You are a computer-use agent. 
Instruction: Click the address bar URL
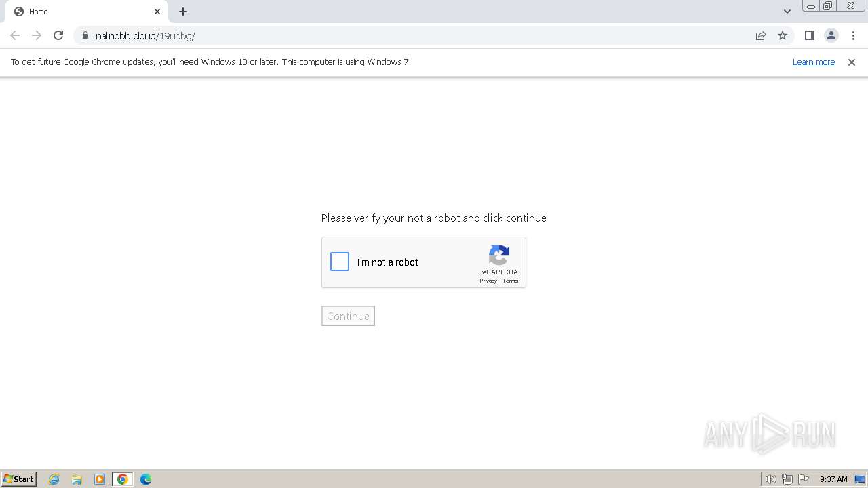pos(145,36)
